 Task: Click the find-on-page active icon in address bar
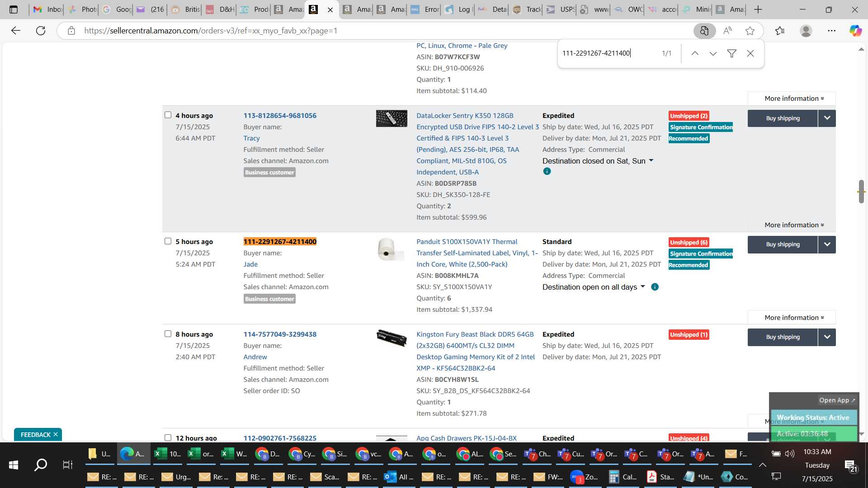coord(704,31)
